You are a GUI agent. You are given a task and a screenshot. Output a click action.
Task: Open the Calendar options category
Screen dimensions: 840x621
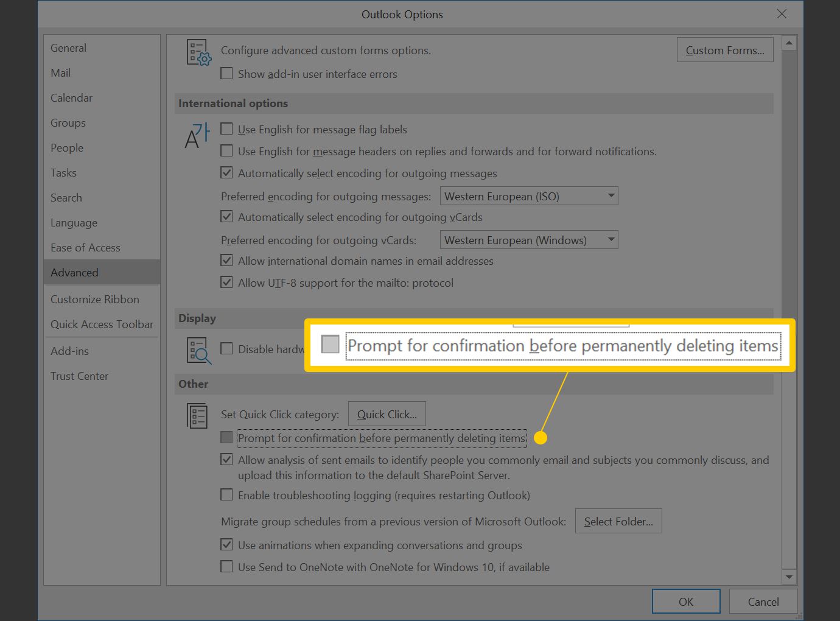coord(102,97)
